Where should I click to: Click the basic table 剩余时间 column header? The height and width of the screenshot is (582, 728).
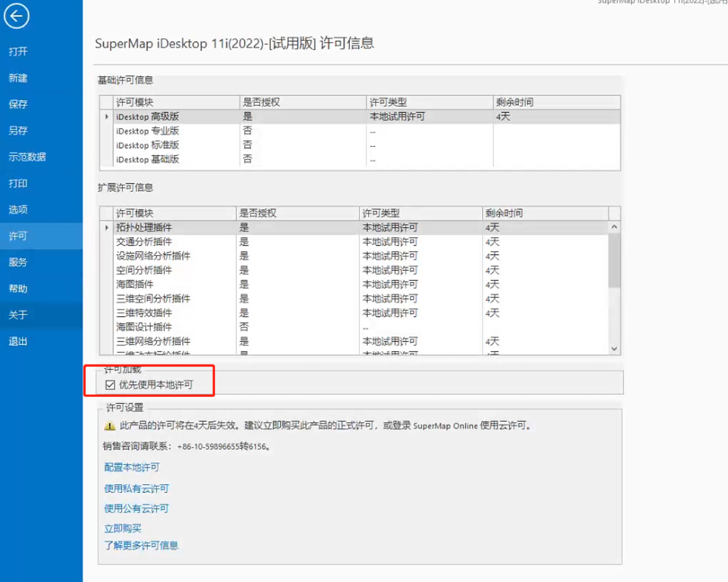tap(556, 102)
